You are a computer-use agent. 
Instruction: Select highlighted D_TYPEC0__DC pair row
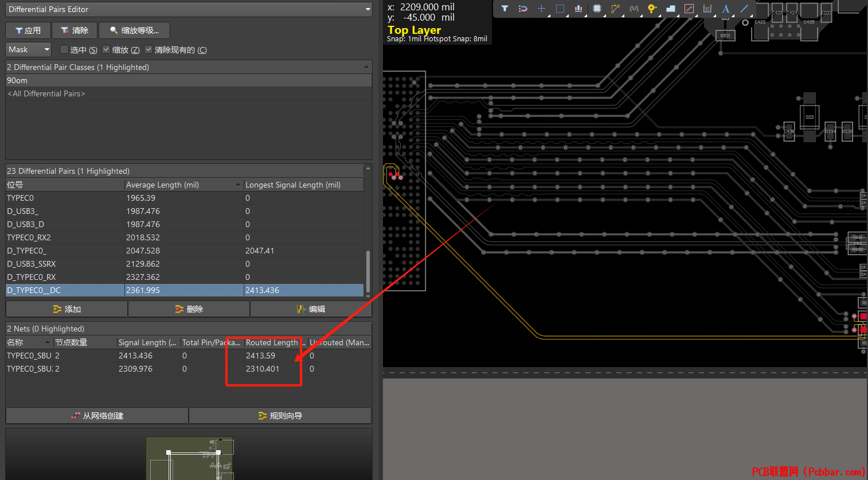click(185, 290)
